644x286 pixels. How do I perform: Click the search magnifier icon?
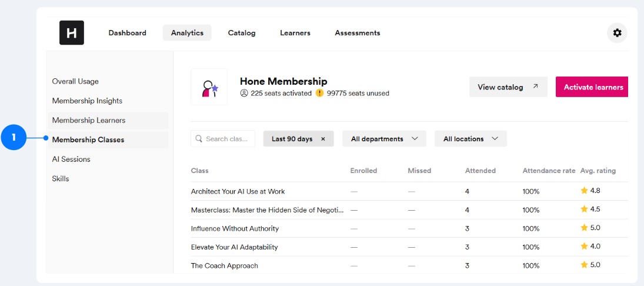click(x=199, y=139)
